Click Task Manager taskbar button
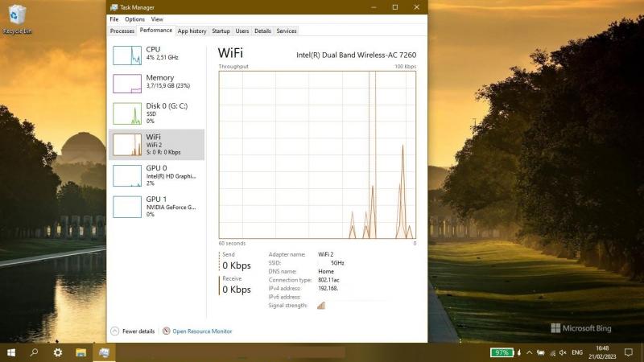This screenshot has width=644, height=362. pyautogui.click(x=105, y=352)
